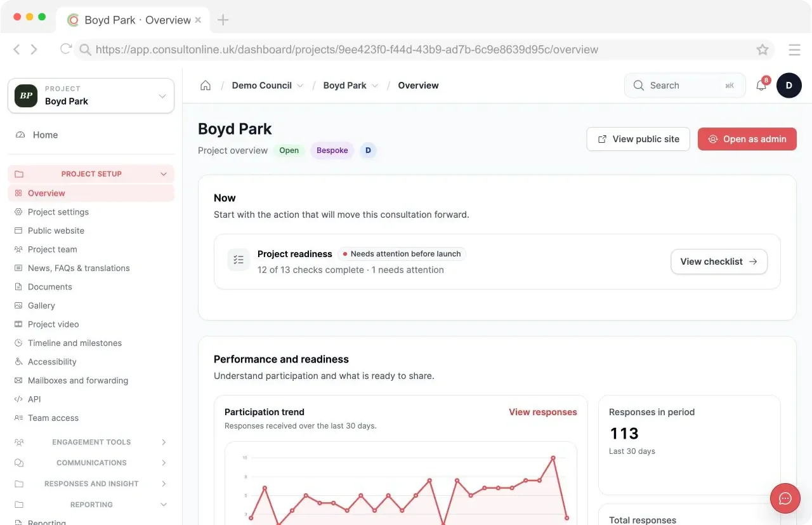This screenshot has height=525, width=812.
Task: Collapse the Reporting section
Action: tap(91, 505)
